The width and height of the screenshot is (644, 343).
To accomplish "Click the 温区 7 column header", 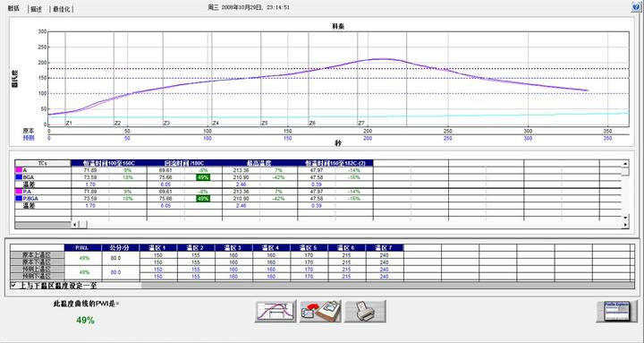I will (384, 247).
